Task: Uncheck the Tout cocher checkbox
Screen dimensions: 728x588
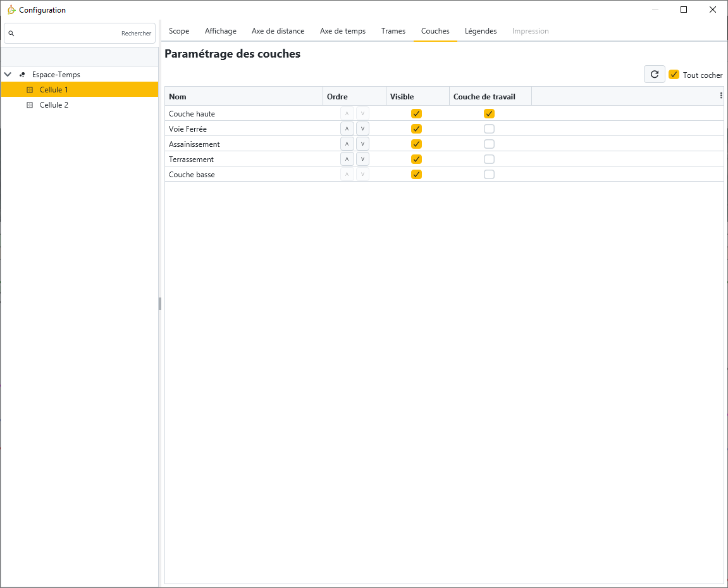Action: click(x=674, y=75)
